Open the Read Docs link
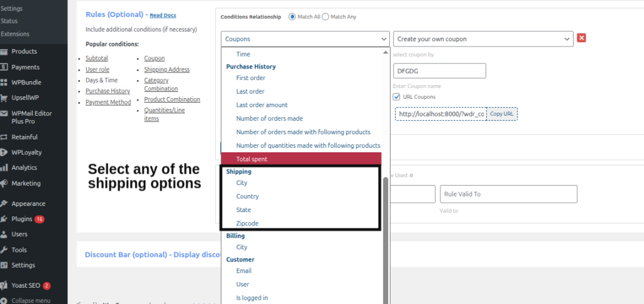This screenshot has height=304, width=644. [163, 15]
